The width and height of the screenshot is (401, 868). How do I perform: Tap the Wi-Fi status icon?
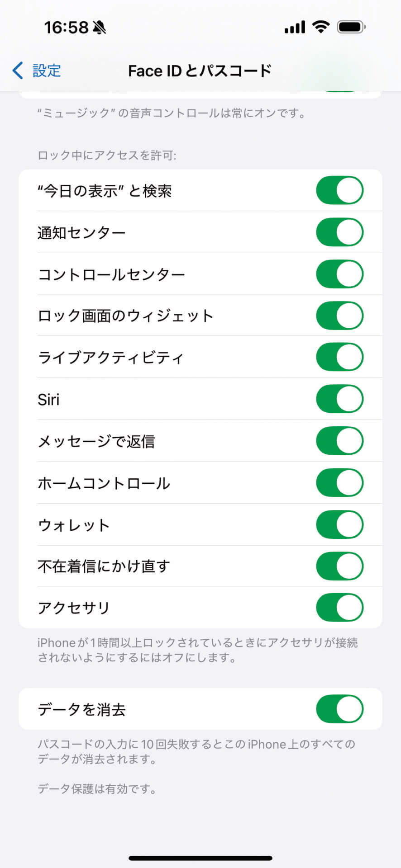coord(321,27)
